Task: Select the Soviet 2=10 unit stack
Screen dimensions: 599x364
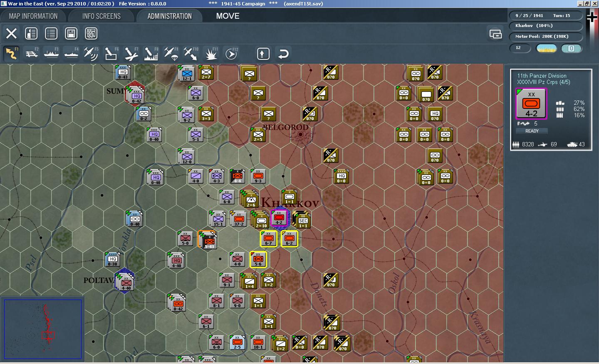Action: point(260,219)
